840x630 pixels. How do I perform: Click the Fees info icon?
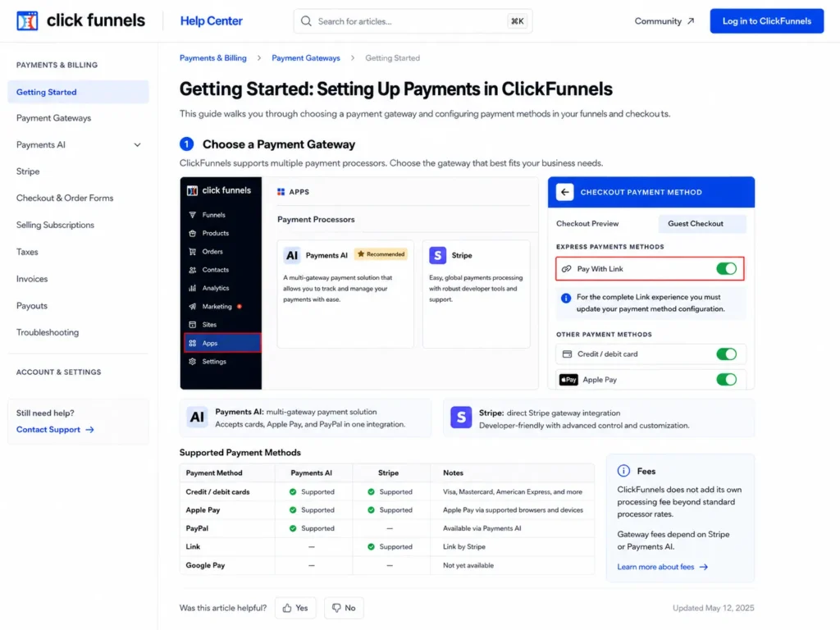[x=623, y=471]
